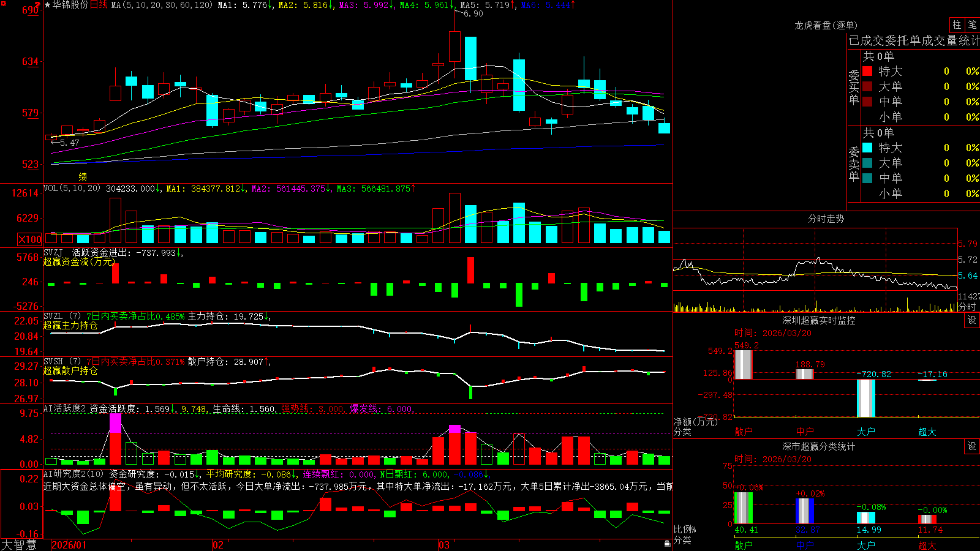Open 设 settings for 深圳超赢实时监控
Screen dimensions: 980x551
[972, 320]
